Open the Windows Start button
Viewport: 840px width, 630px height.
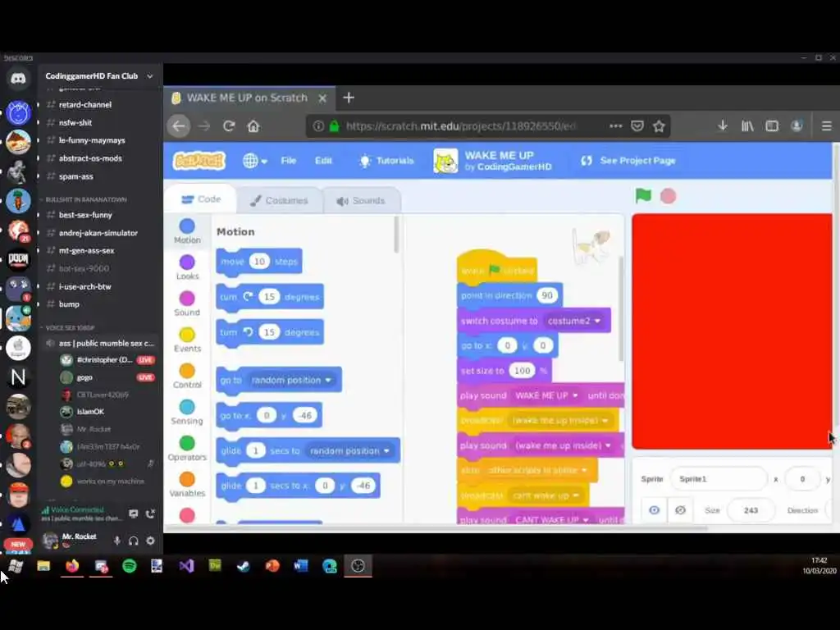[x=16, y=566]
